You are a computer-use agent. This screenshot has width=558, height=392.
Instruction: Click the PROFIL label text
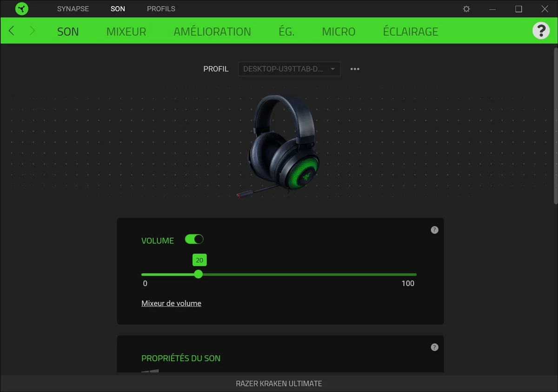coord(216,69)
